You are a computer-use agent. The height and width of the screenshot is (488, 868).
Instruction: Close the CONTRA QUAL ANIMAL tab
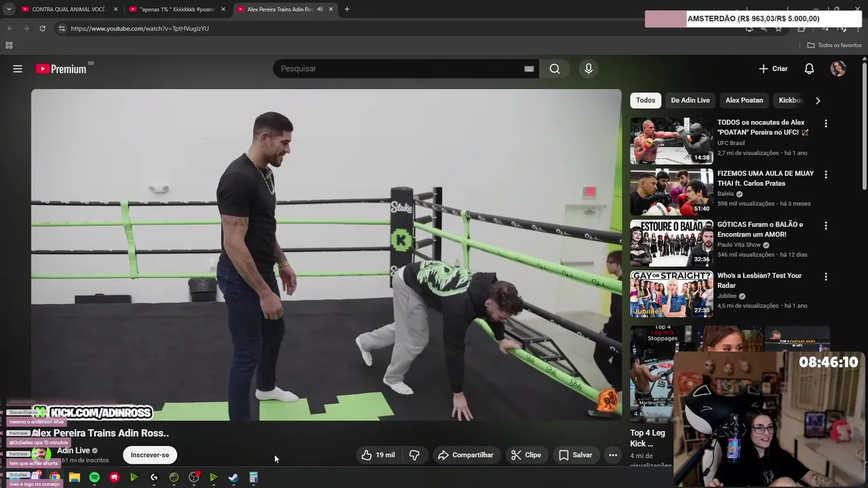pos(115,9)
